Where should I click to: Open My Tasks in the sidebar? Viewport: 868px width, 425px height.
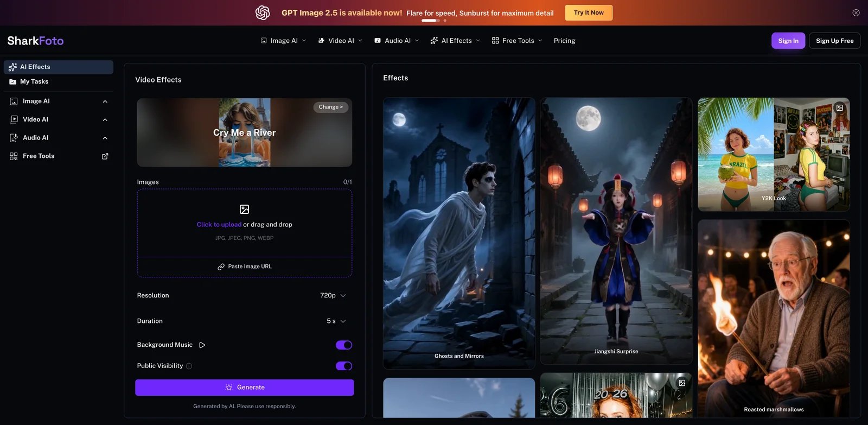point(59,82)
